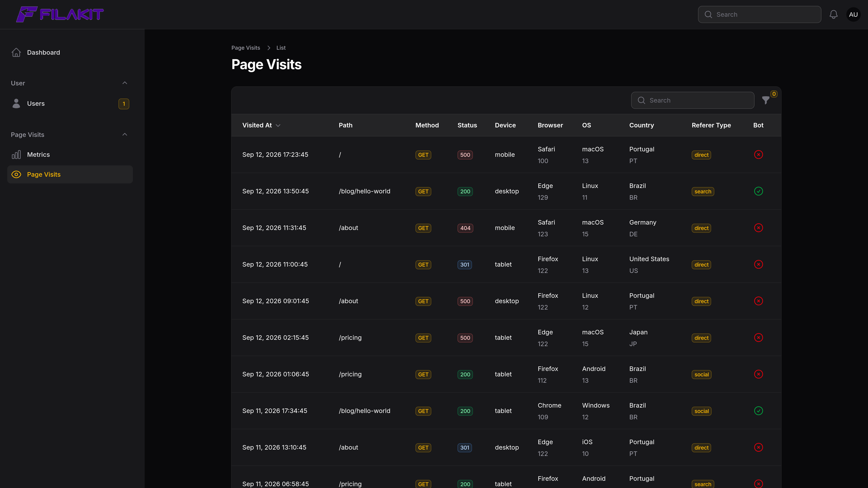Image resolution: width=868 pixels, height=488 pixels.
Task: Click bot checkmark icon for 13:50:45 row
Action: 758,191
